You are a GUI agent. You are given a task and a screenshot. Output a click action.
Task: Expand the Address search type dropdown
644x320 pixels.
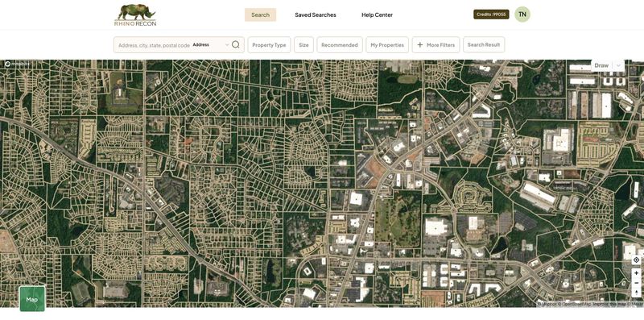[211, 45]
